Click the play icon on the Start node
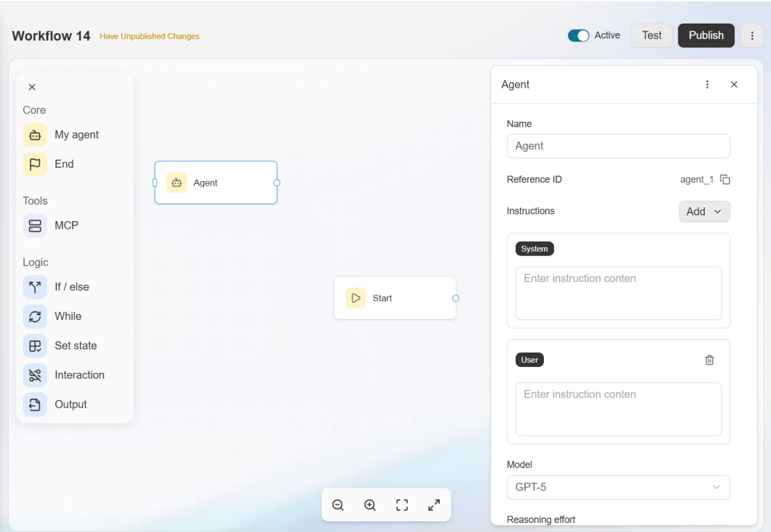Viewport: 771px width, 532px height. tap(355, 298)
